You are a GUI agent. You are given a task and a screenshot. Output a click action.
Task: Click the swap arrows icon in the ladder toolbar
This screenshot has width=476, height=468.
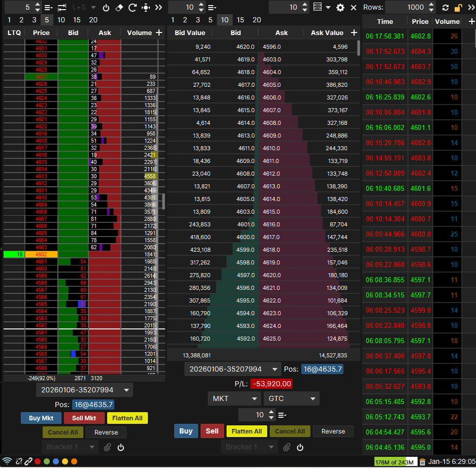[x=62, y=7]
